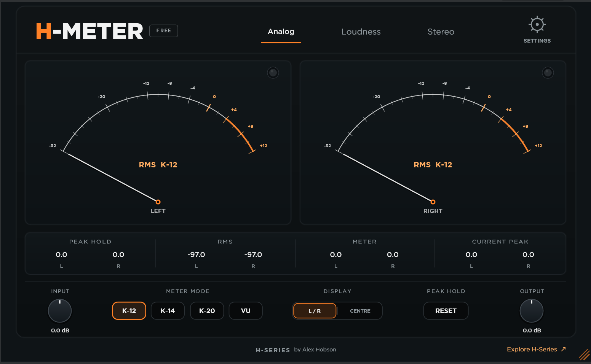
Task: Open the Explore H-Series link
Action: [537, 349]
